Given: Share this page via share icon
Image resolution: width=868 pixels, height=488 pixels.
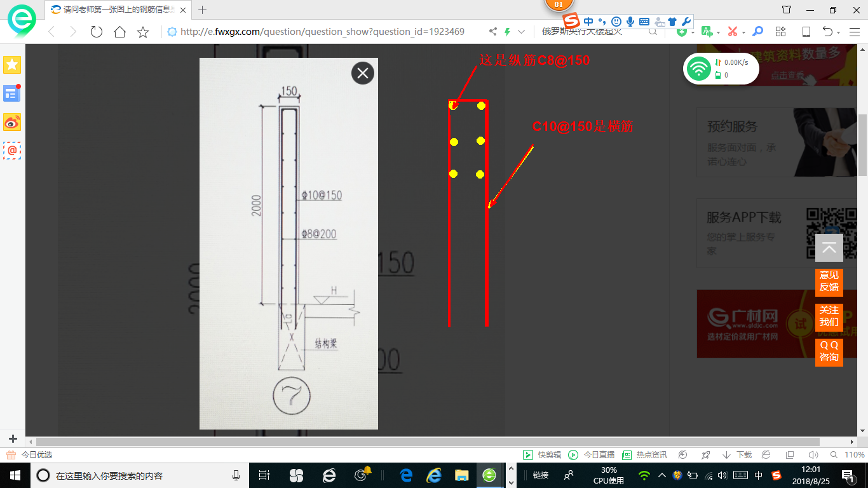Looking at the screenshot, I should (x=493, y=32).
